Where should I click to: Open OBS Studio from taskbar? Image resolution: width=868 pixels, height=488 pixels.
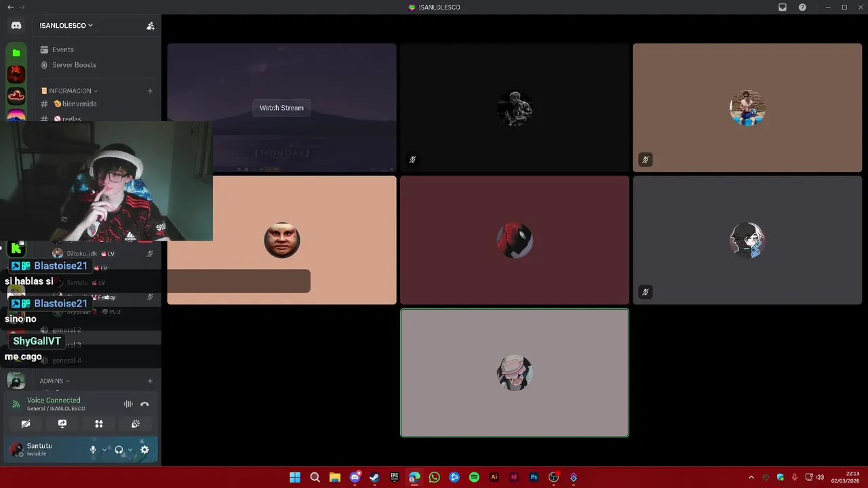click(x=554, y=477)
